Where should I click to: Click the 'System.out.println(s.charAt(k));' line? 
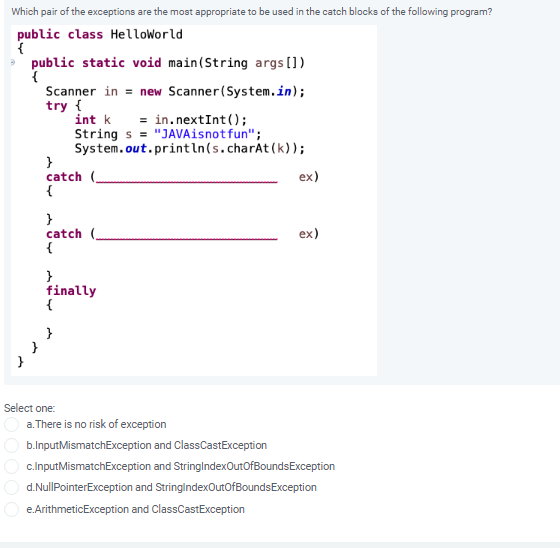point(190,149)
